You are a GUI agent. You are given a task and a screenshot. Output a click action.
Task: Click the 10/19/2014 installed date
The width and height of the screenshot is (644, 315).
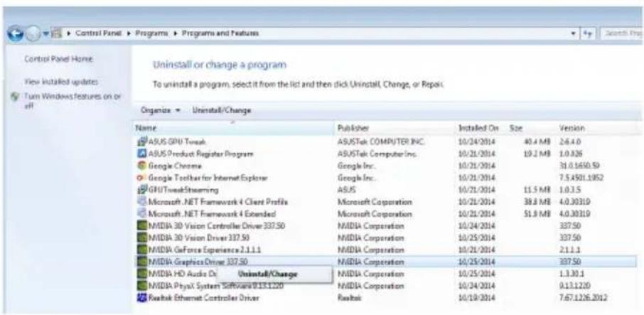477,298
